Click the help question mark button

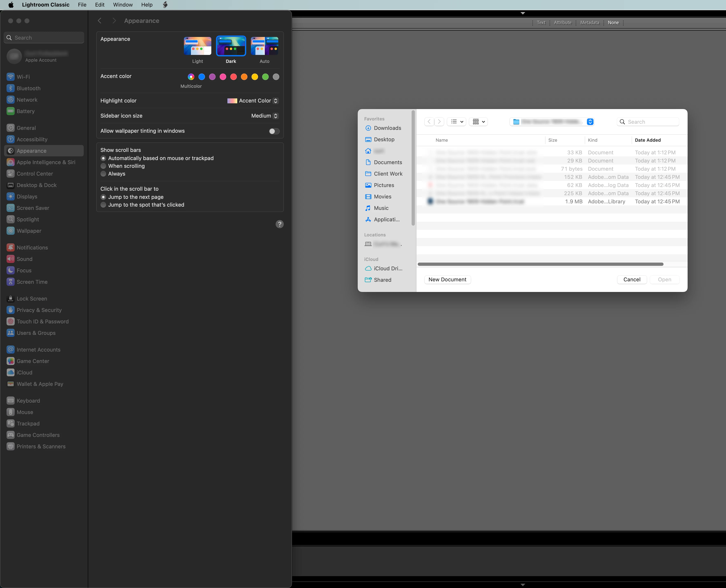(x=279, y=224)
